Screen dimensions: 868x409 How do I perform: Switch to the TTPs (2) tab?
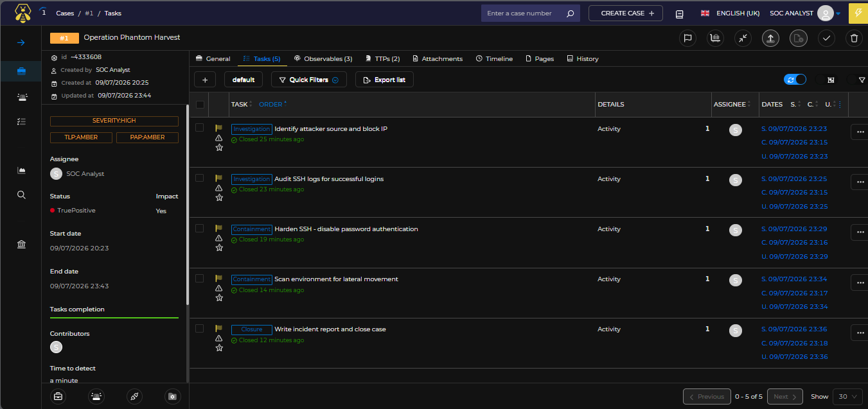[382, 58]
